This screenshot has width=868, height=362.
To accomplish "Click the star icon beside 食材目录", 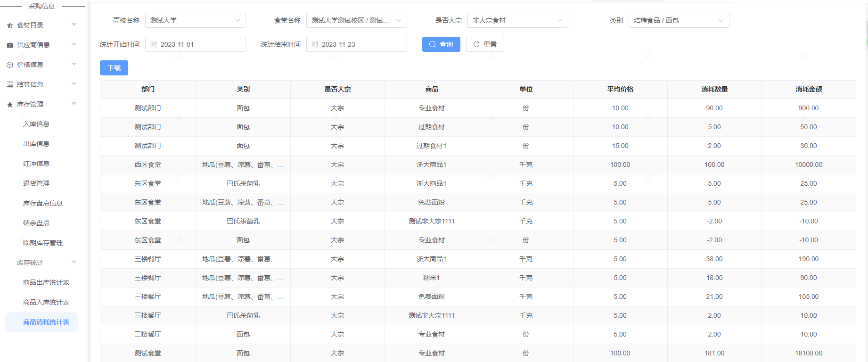I will tap(9, 25).
